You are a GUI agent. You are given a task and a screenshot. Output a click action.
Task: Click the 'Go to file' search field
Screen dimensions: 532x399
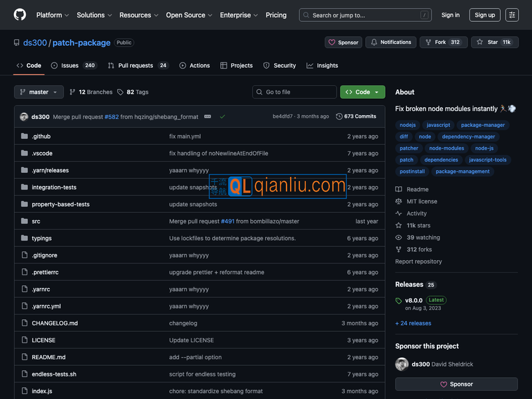pos(295,92)
